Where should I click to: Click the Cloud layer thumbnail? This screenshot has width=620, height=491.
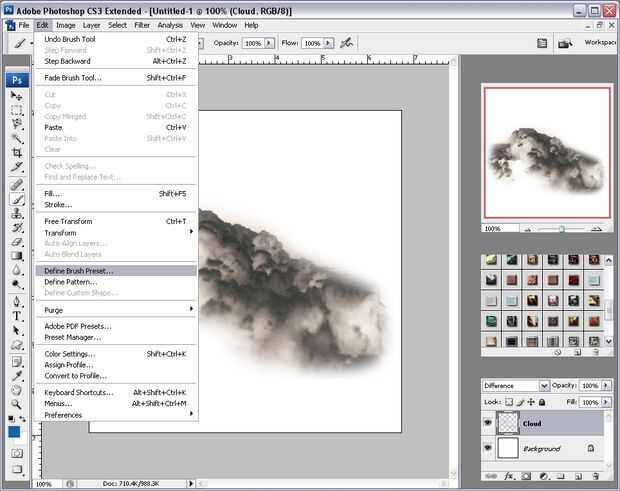508,423
